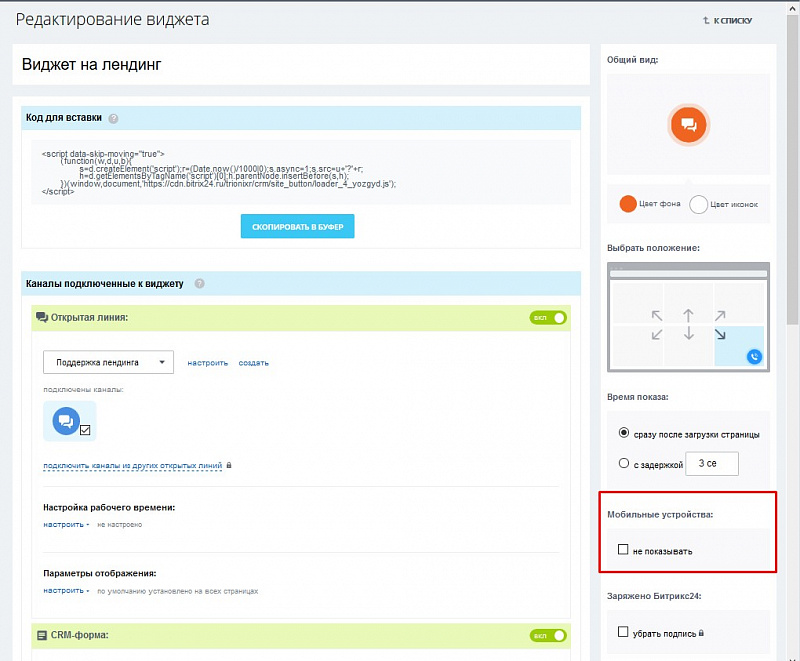The height and width of the screenshot is (661, 800).
Task: Click не настроено status text
Action: pyautogui.click(x=120, y=525)
